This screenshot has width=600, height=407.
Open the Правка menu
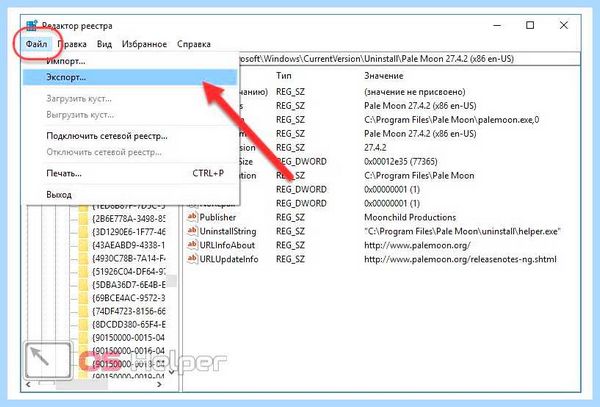(x=72, y=44)
